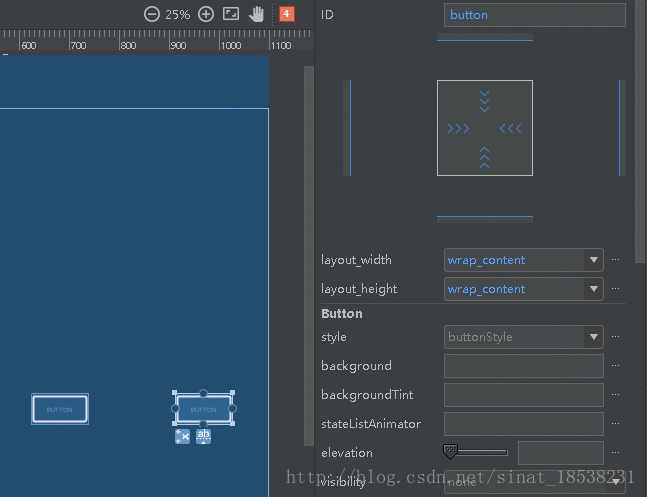The width and height of the screenshot is (647, 497).
Task: Open the ellipsis button next to stateListAnimator
Action: point(615,423)
